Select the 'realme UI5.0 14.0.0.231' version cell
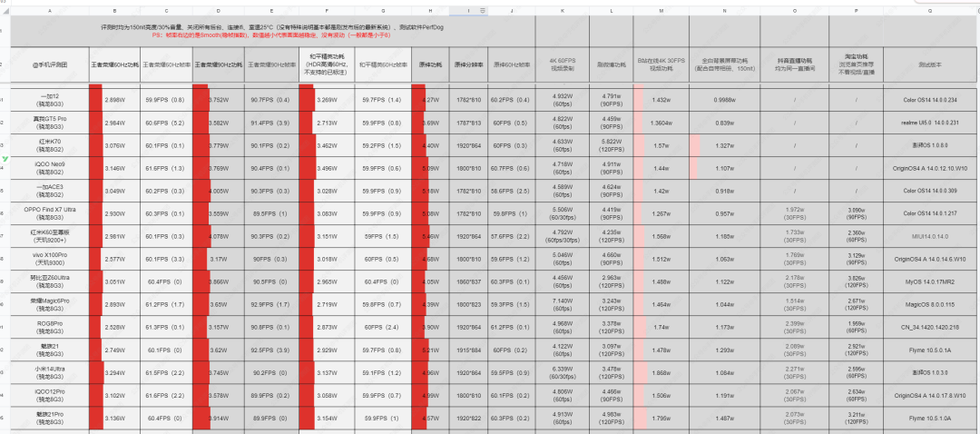This screenshot has width=980, height=434. (x=931, y=123)
